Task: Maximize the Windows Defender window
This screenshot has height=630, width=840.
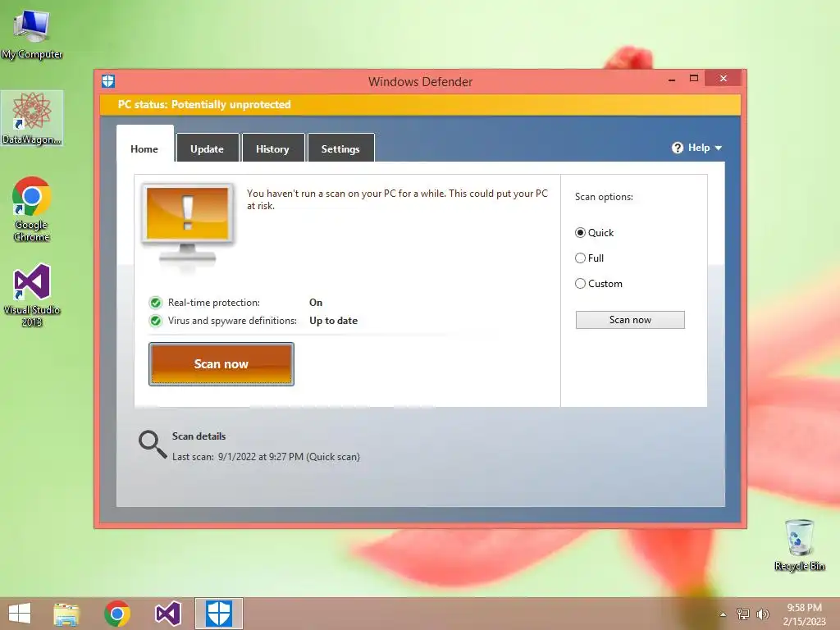Action: [x=694, y=79]
